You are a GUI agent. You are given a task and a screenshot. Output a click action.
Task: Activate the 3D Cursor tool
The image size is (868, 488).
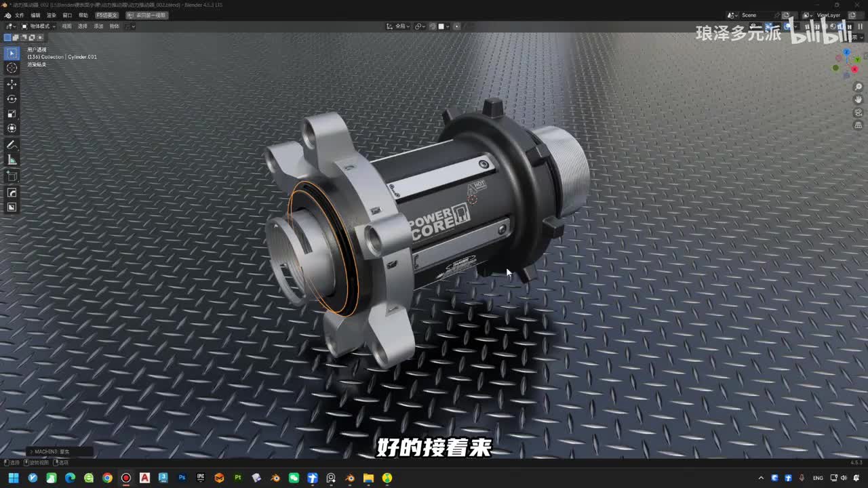12,68
